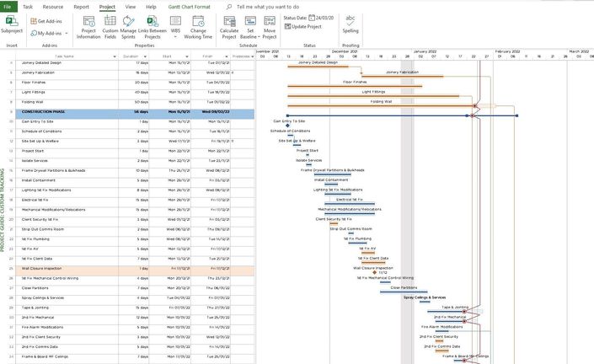The image size is (594, 364).
Task: Select the Close Partitions task
Action: pos(35,288)
